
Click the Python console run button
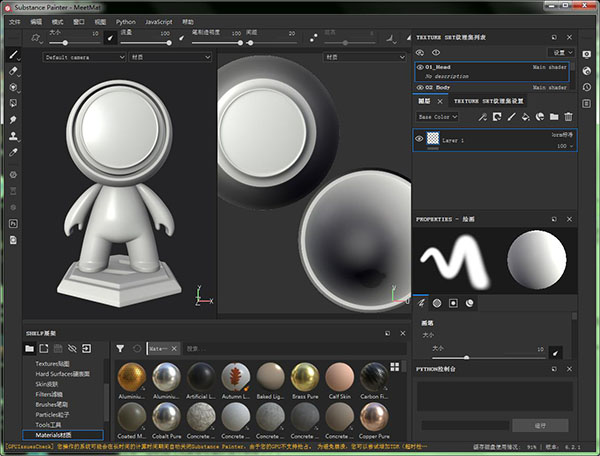540,425
